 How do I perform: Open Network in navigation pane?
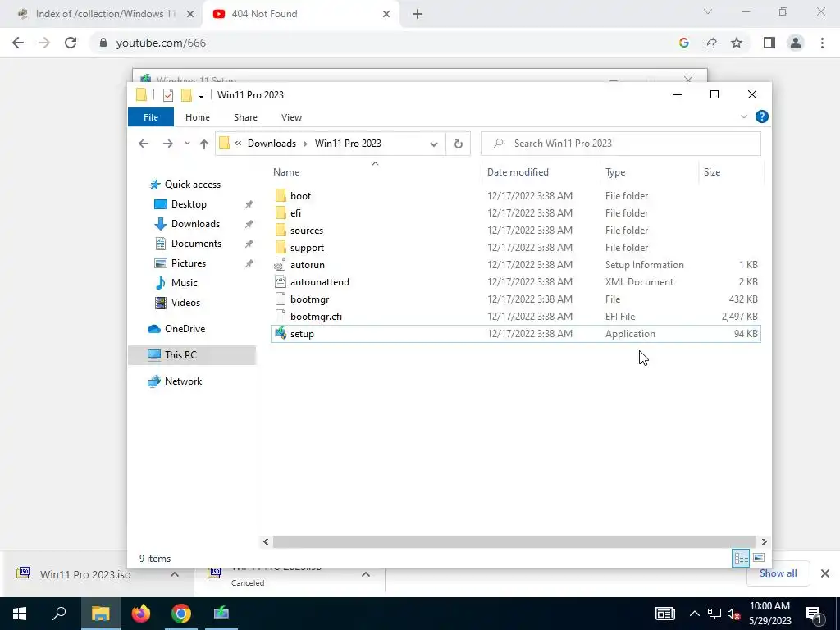pos(183,381)
